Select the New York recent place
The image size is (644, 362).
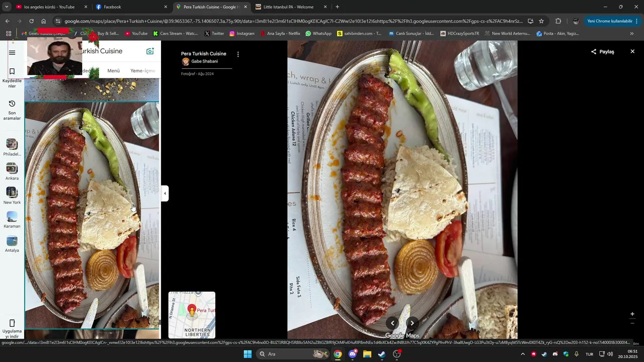[x=12, y=196]
